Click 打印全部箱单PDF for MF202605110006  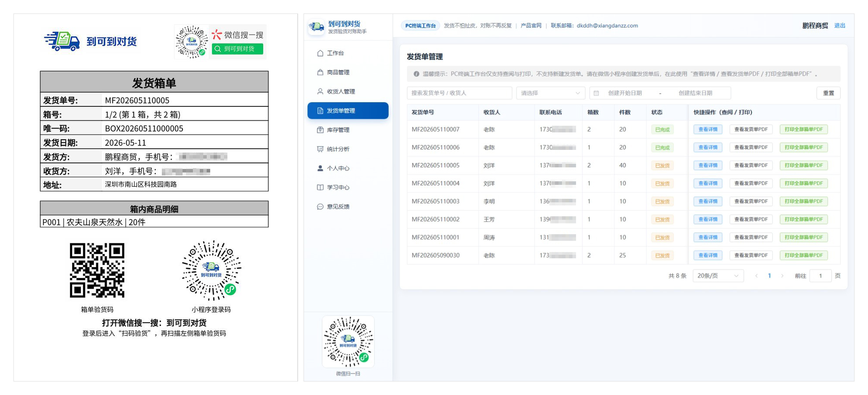tap(804, 148)
